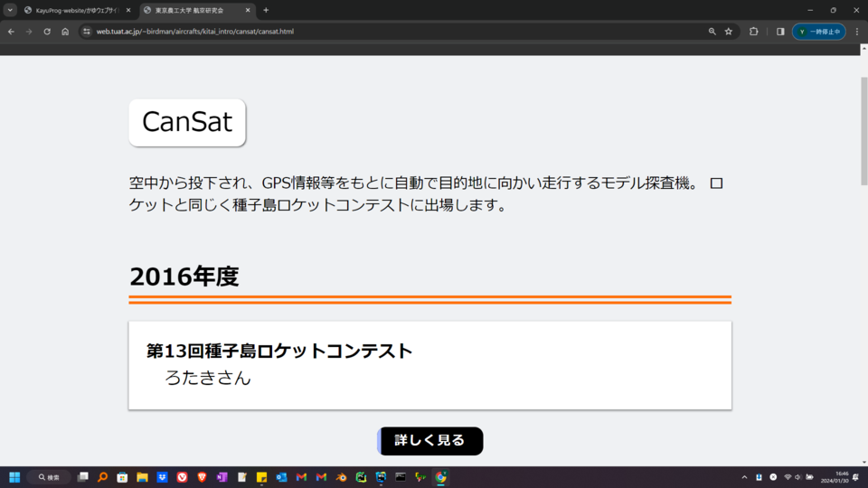Screen dimensions: 868x488
Task: Click the bookmark star icon
Action: tap(729, 32)
